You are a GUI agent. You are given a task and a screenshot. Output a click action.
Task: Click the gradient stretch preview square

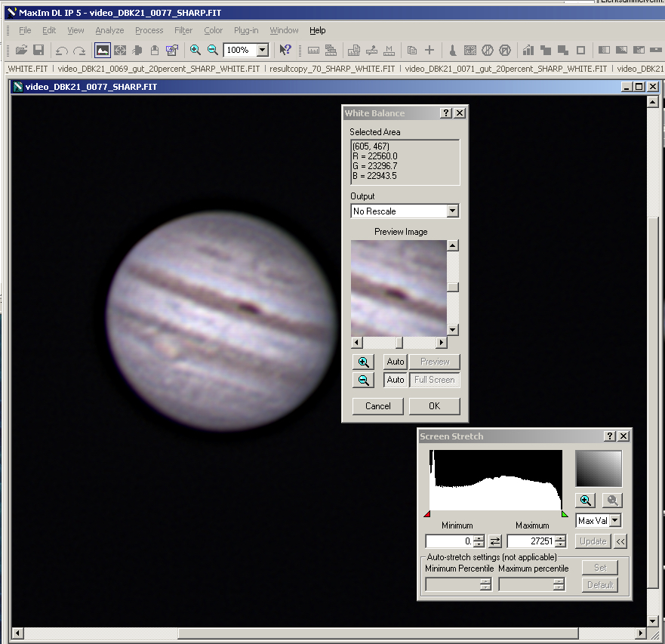tap(599, 468)
